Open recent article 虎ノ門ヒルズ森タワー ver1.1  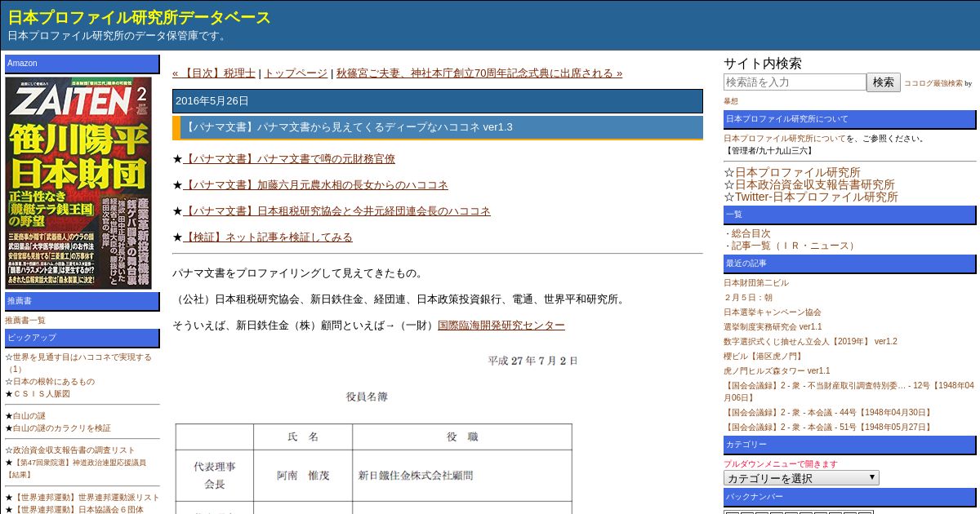tap(777, 371)
